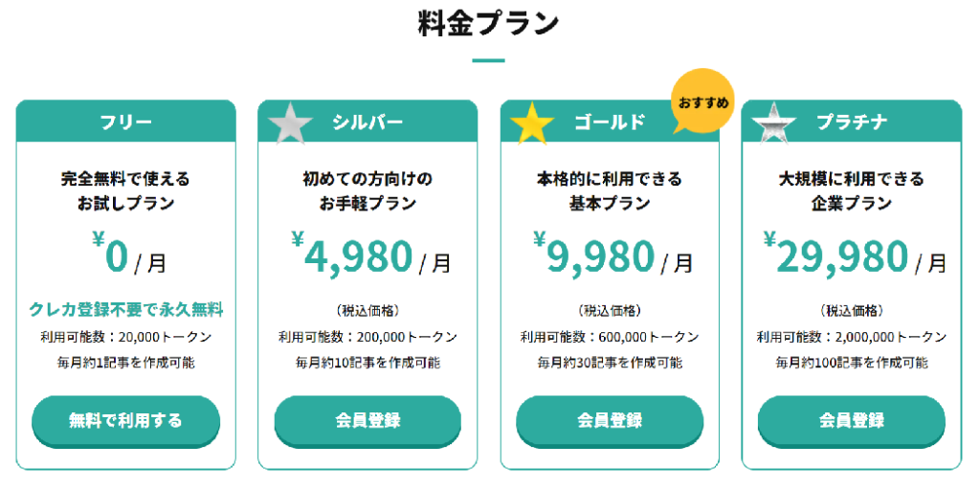Click the ¥4,980 / 月 price
Viewport: 980px width, 489px height.
pos(370,255)
